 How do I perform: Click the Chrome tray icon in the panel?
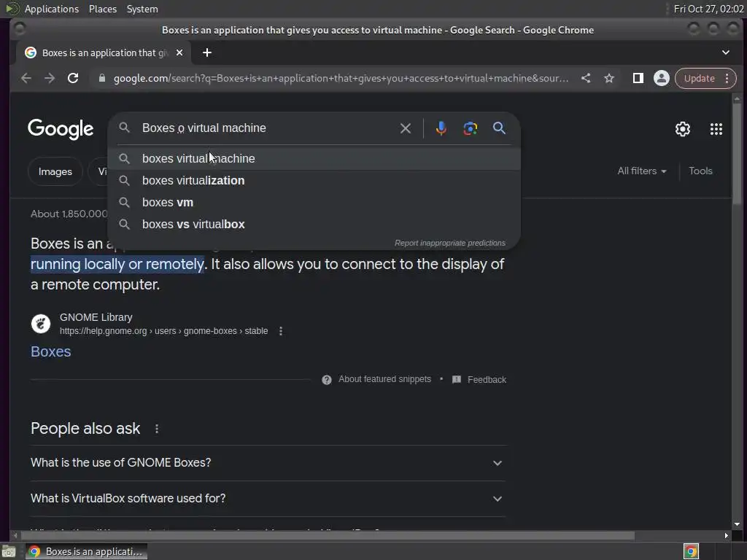[691, 551]
